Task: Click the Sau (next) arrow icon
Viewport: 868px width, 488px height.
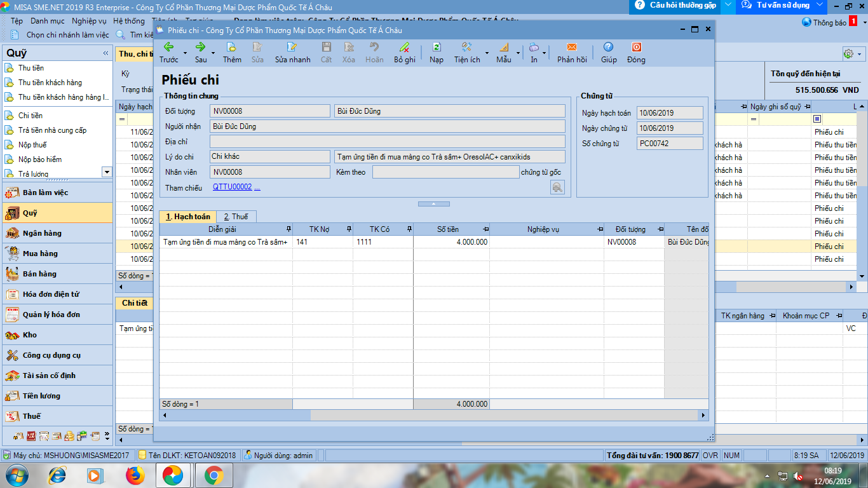Action: (200, 47)
